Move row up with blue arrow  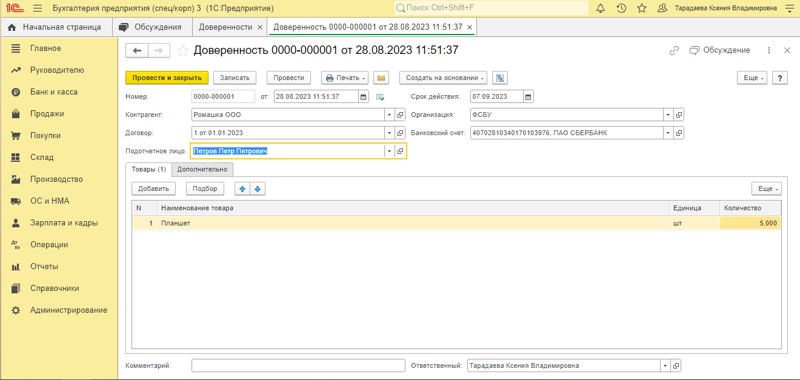click(242, 189)
